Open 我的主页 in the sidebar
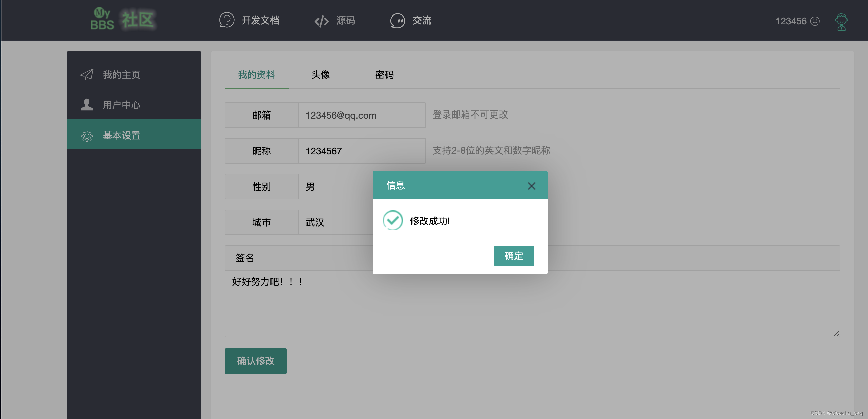 [x=134, y=74]
